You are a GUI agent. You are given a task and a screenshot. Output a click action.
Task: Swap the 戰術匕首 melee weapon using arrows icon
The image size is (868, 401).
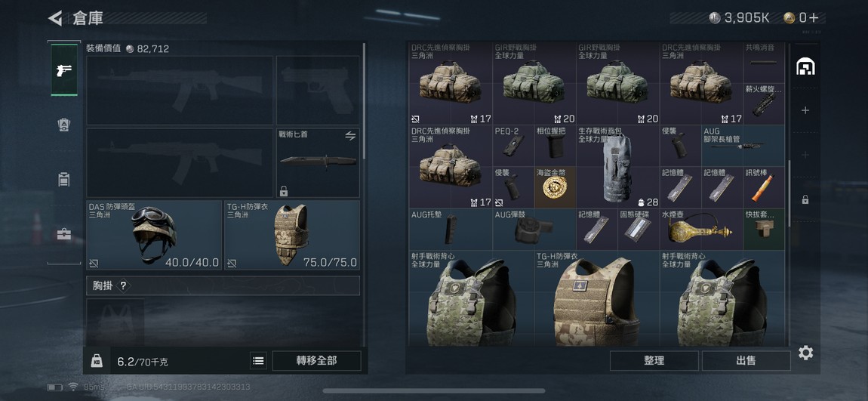click(350, 136)
